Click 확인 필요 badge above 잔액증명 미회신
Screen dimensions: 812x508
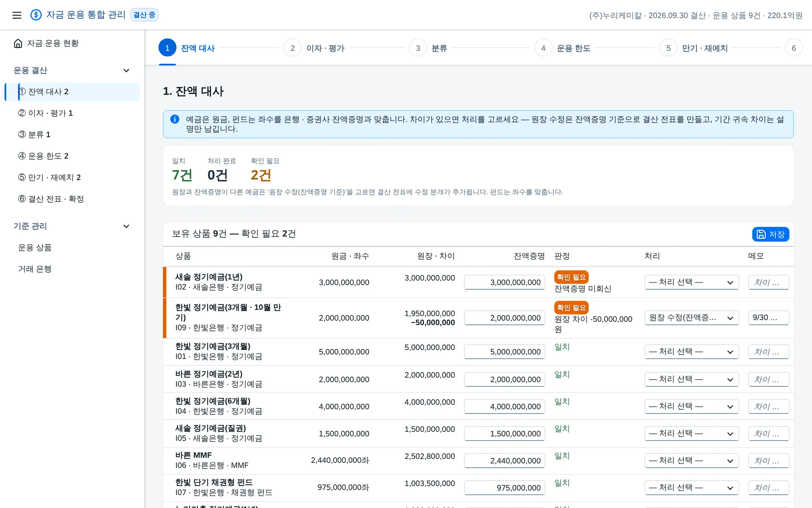[x=571, y=277]
